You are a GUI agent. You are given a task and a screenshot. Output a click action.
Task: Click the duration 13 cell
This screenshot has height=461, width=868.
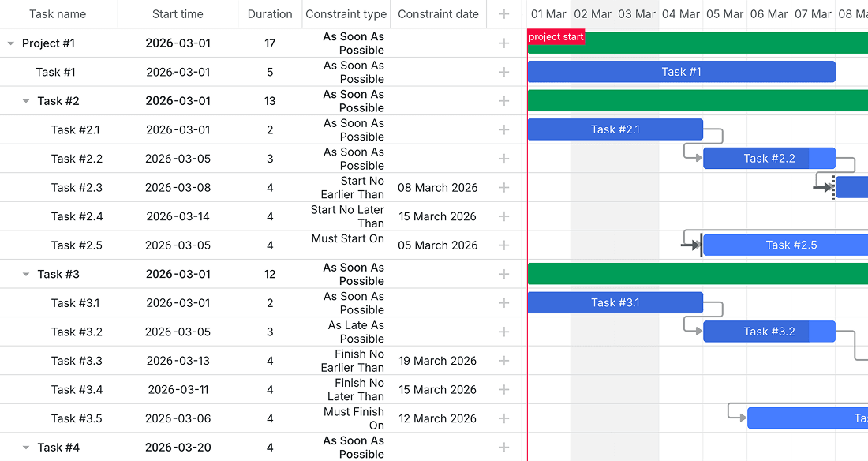[x=270, y=101]
